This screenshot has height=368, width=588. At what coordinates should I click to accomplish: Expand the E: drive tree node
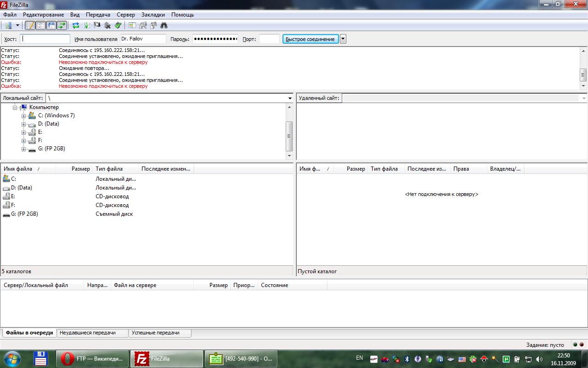point(23,132)
